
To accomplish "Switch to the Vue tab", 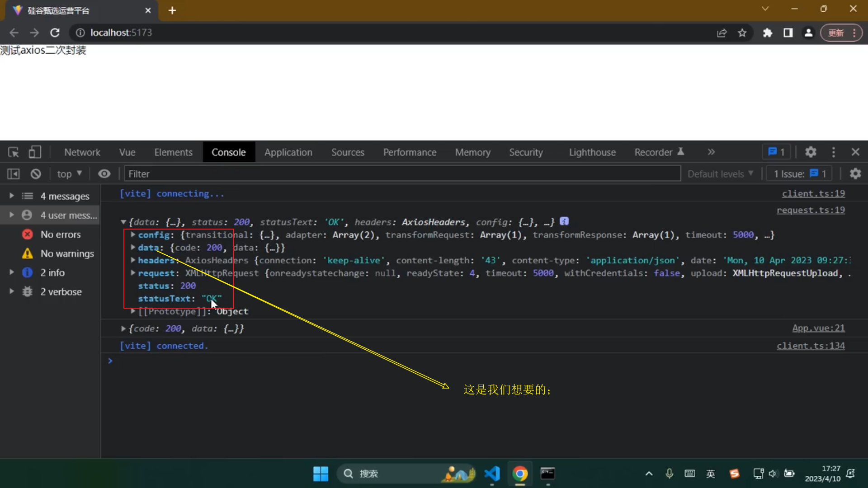I will tap(127, 152).
